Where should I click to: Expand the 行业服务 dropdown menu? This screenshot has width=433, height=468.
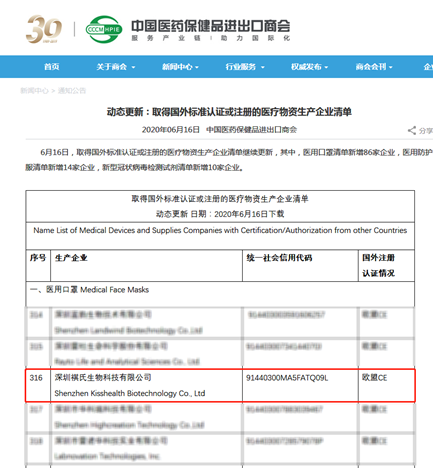[263, 67]
